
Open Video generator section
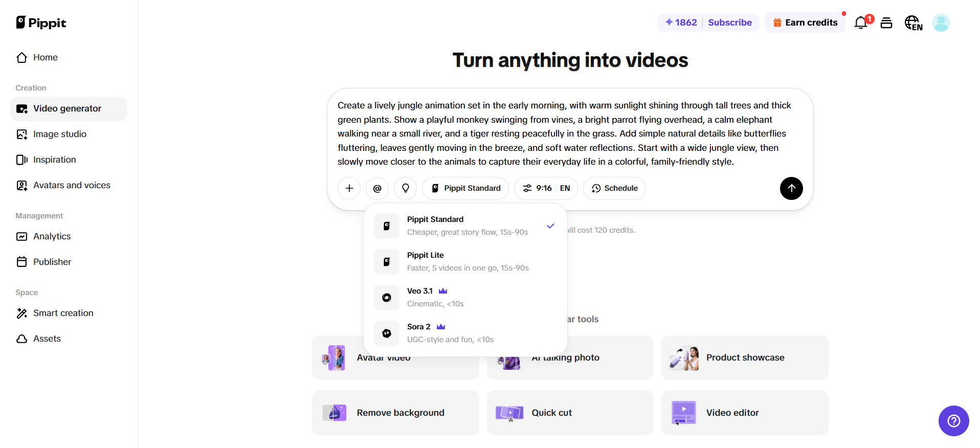[69, 108]
